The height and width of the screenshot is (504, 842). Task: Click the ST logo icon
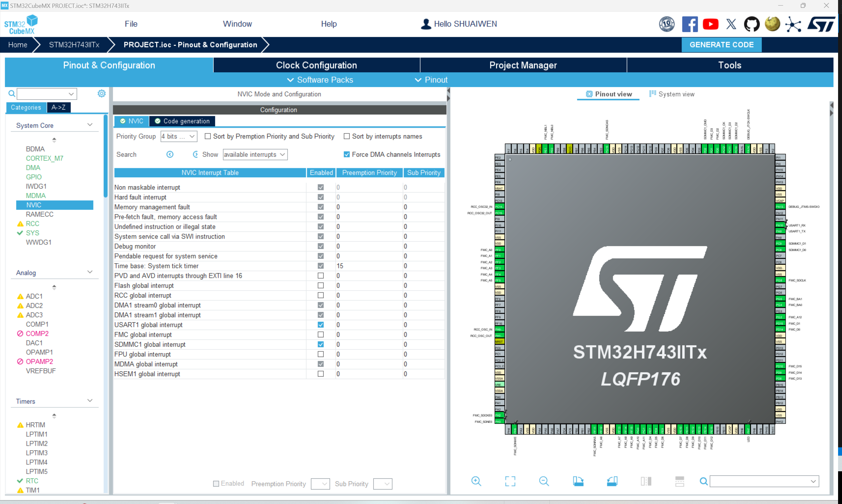pos(821,24)
